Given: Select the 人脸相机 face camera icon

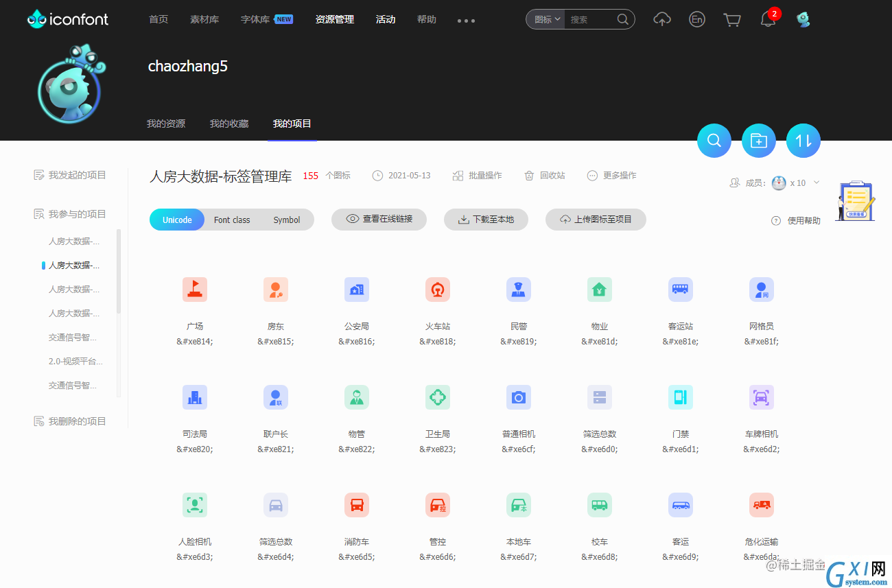Looking at the screenshot, I should [x=195, y=505].
